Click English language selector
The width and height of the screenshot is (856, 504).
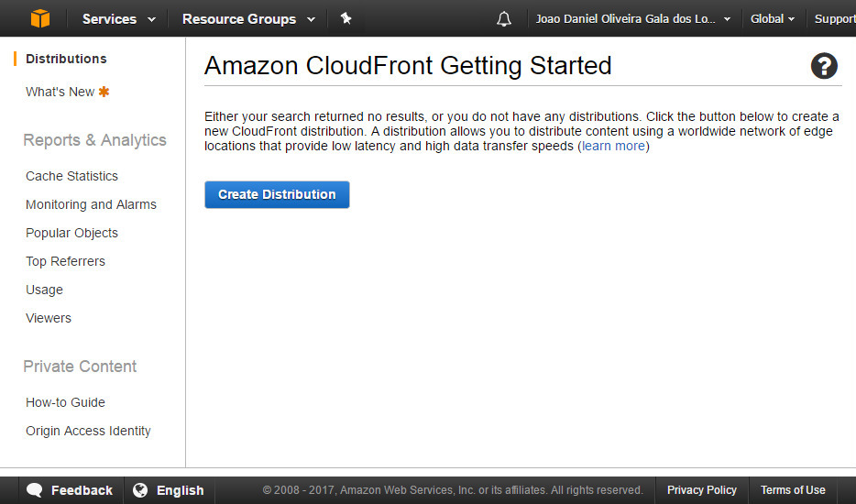pos(169,490)
